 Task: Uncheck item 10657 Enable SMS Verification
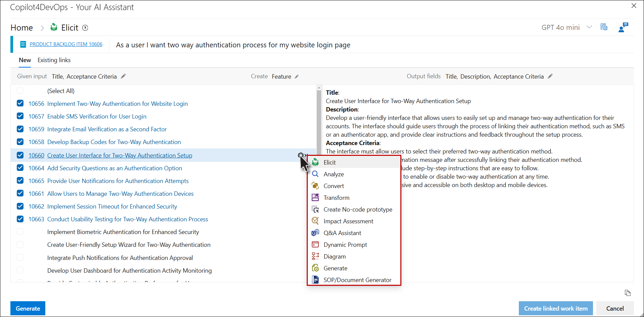[20, 116]
